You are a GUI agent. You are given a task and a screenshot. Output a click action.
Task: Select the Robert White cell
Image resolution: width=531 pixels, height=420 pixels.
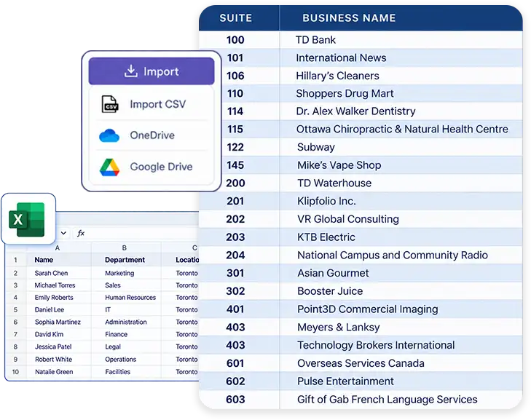tap(58, 360)
